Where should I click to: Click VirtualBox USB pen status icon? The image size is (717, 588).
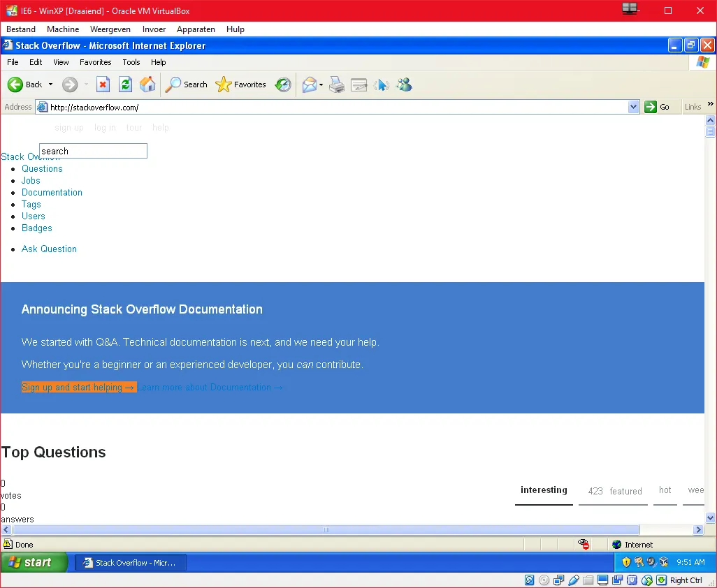click(574, 580)
